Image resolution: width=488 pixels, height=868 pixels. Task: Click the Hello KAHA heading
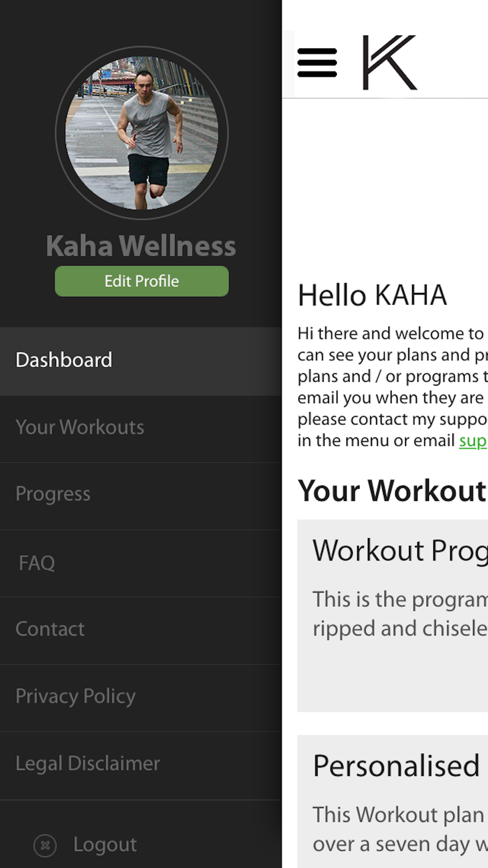372,295
